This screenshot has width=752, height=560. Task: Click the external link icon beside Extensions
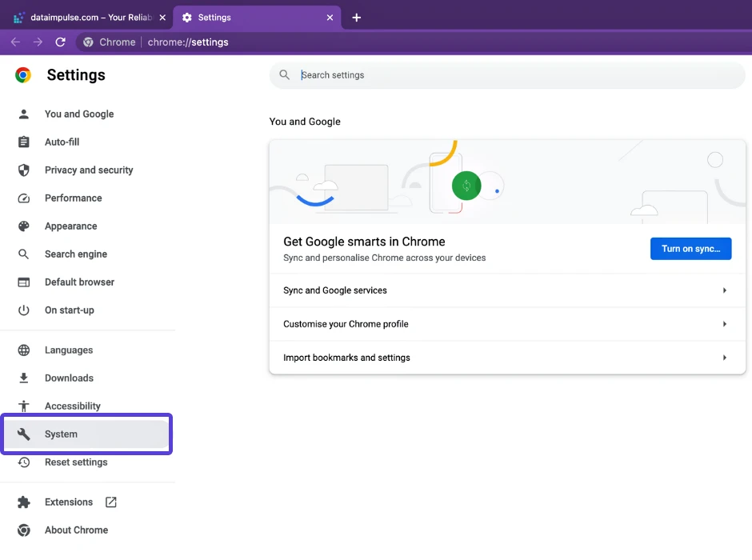(x=110, y=502)
